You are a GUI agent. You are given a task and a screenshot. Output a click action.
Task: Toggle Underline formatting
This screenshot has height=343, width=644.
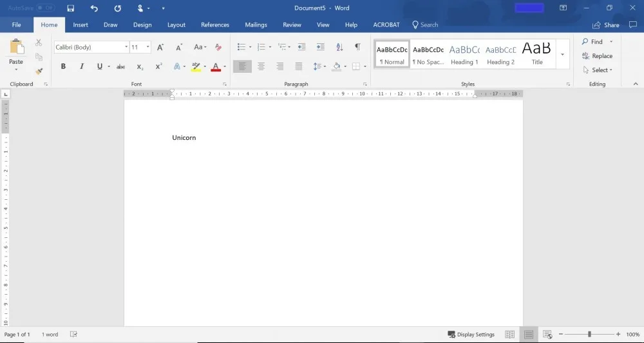coord(99,66)
